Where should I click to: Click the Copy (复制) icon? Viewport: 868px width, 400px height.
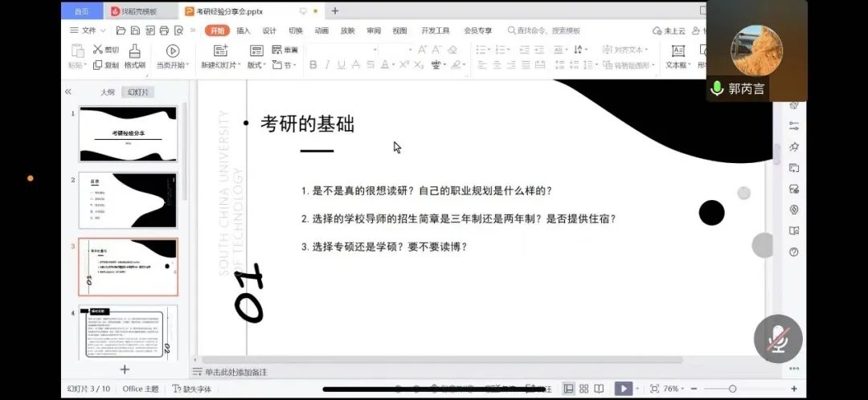coord(96,65)
